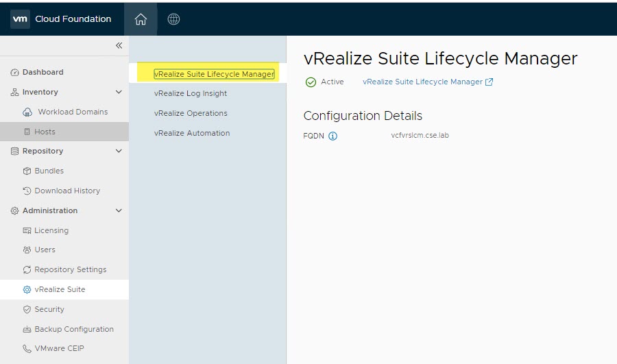Screen dimensions: 617x364
Task: Click the Download History clock icon
Action: pyautogui.click(x=27, y=191)
